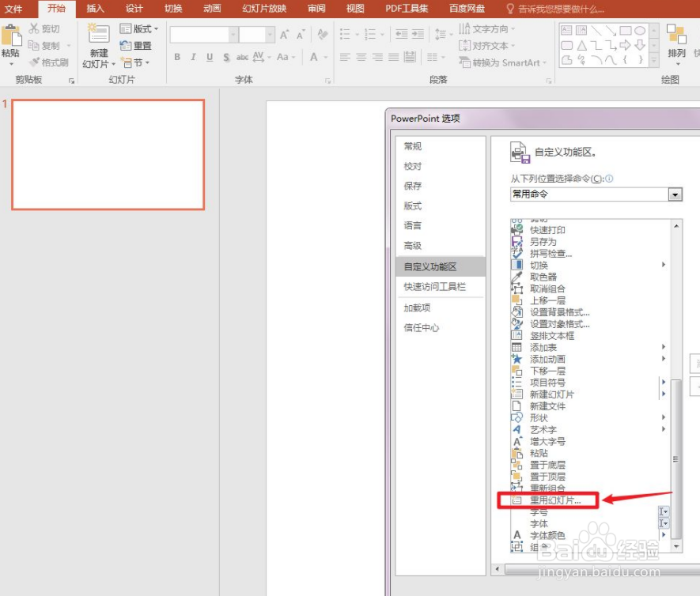Click the font color (A) button in ribbon
Viewport: 700px width, 596px height.
(x=314, y=57)
